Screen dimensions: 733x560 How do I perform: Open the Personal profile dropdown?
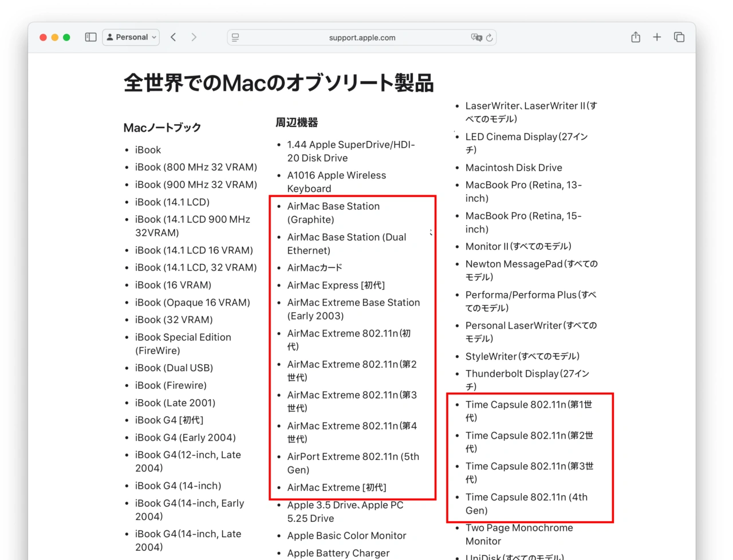click(131, 37)
